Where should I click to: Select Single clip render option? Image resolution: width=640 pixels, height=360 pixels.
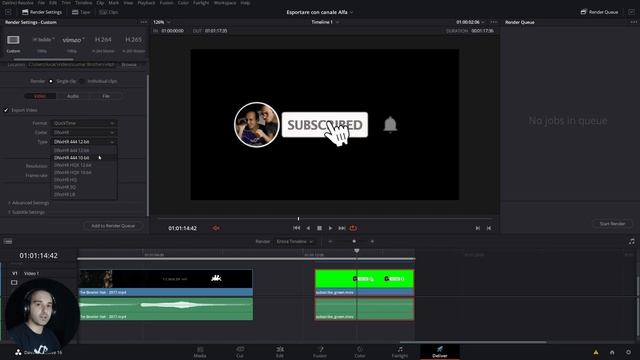pos(51,81)
